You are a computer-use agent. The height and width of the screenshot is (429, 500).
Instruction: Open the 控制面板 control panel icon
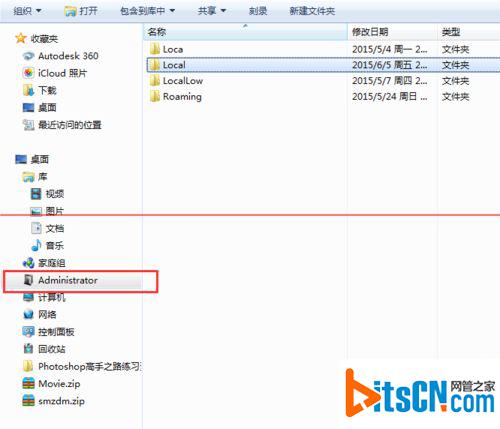click(28, 332)
